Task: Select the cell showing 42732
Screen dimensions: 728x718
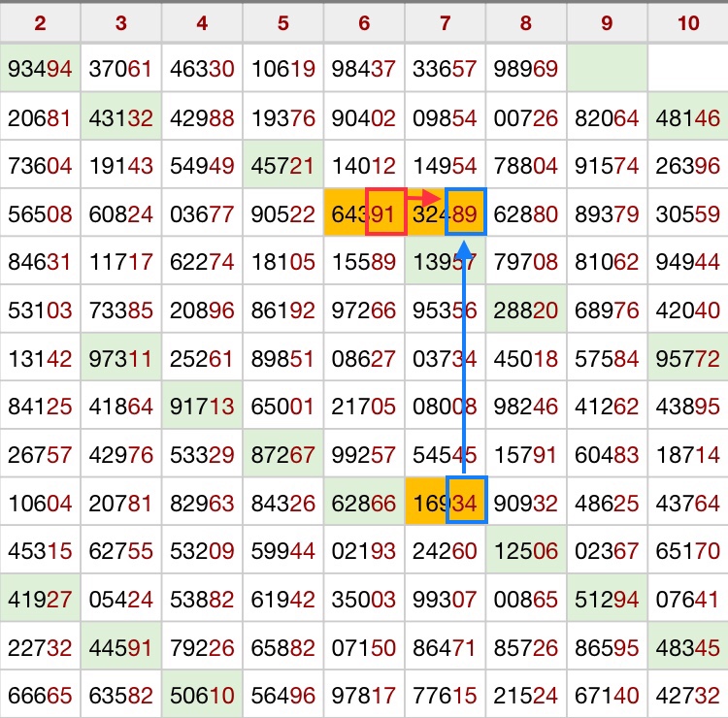Action: coord(688,694)
